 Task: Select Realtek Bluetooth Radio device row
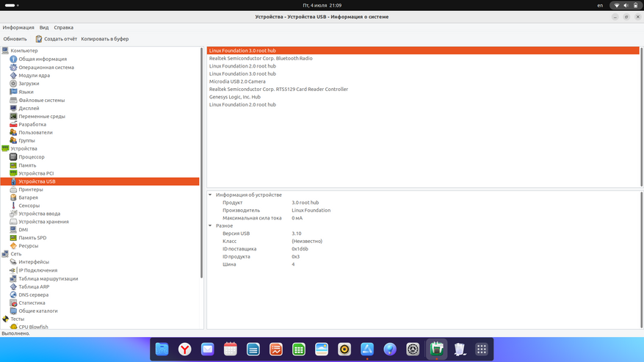click(x=423, y=58)
